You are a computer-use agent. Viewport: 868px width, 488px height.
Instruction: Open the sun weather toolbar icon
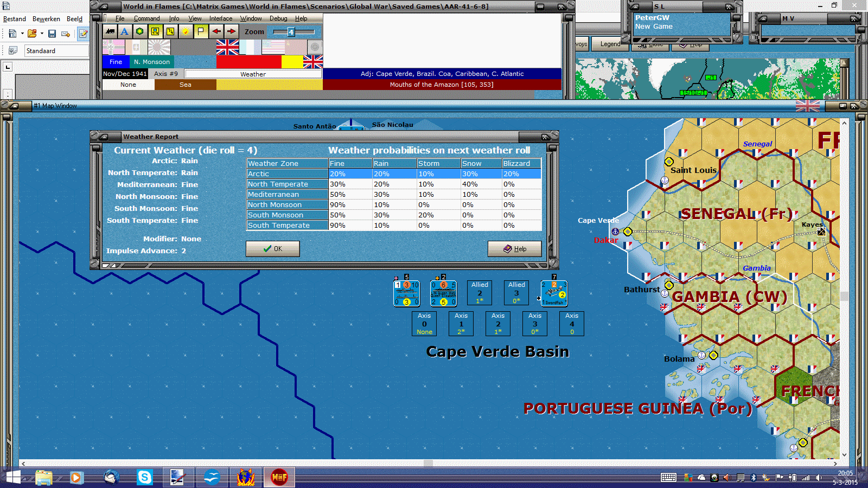(186, 31)
